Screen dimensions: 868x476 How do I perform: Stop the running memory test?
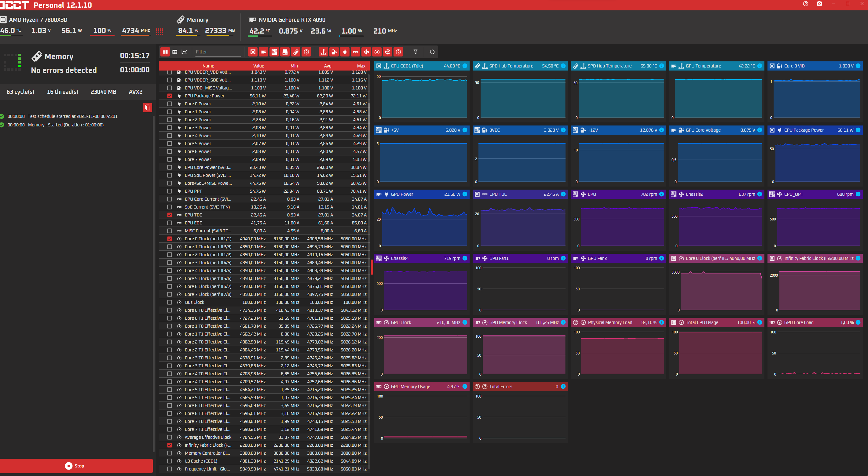(76, 466)
